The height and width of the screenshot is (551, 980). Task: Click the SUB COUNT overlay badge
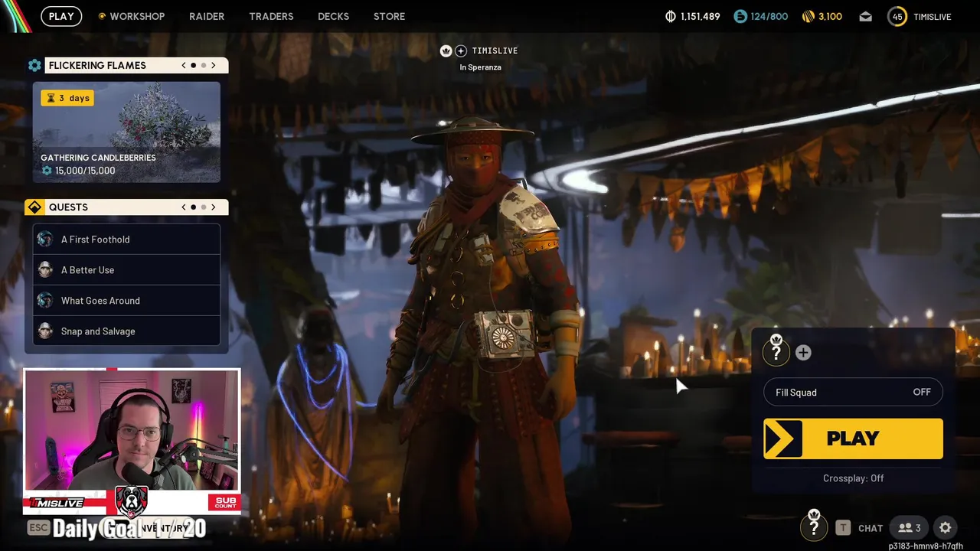point(225,503)
